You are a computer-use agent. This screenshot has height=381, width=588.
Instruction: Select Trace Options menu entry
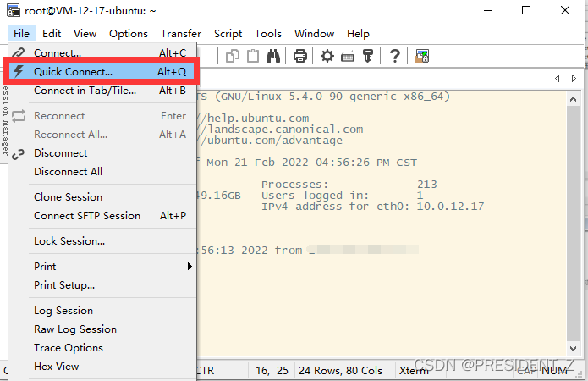(x=102, y=348)
